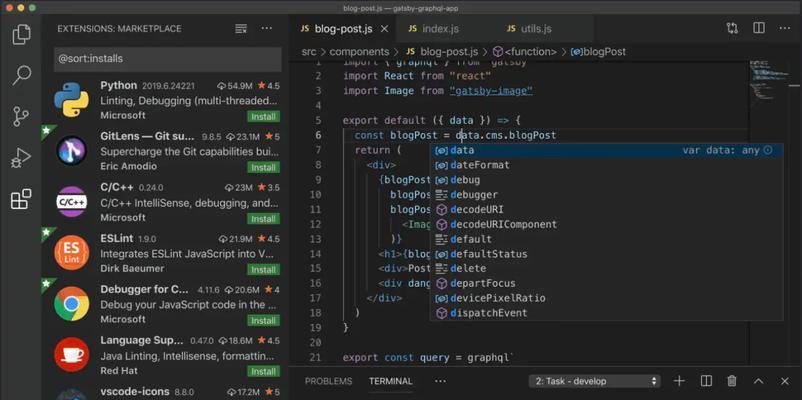Click the Python extension logo
The image size is (802, 400).
coord(72,100)
